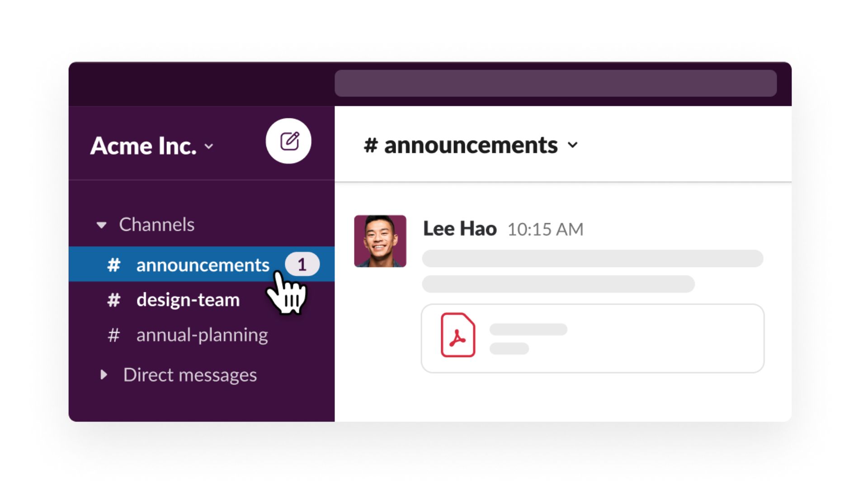Click the Direct messages label

click(190, 375)
